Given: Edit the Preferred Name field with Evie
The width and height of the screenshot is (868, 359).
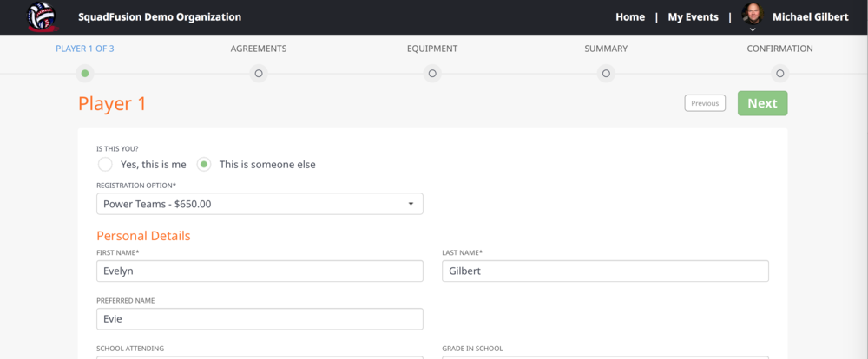Looking at the screenshot, I should click(260, 318).
